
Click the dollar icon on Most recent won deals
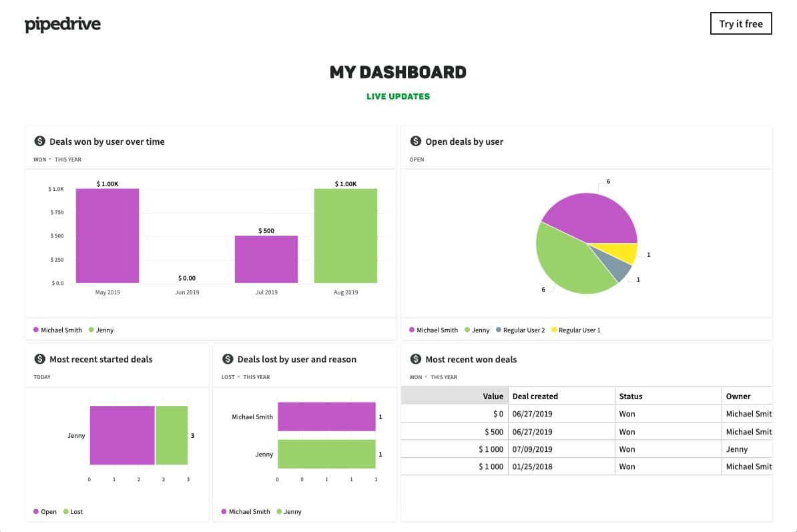click(x=415, y=359)
